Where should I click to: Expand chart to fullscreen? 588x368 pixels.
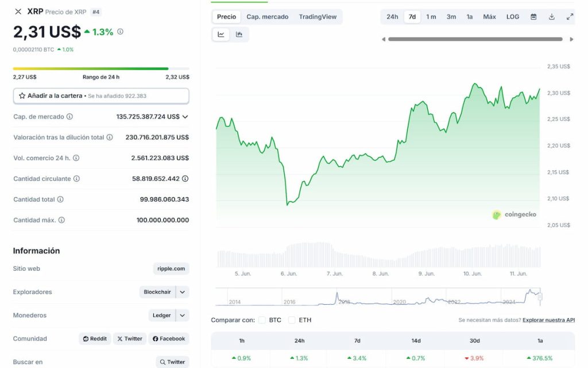(x=570, y=17)
